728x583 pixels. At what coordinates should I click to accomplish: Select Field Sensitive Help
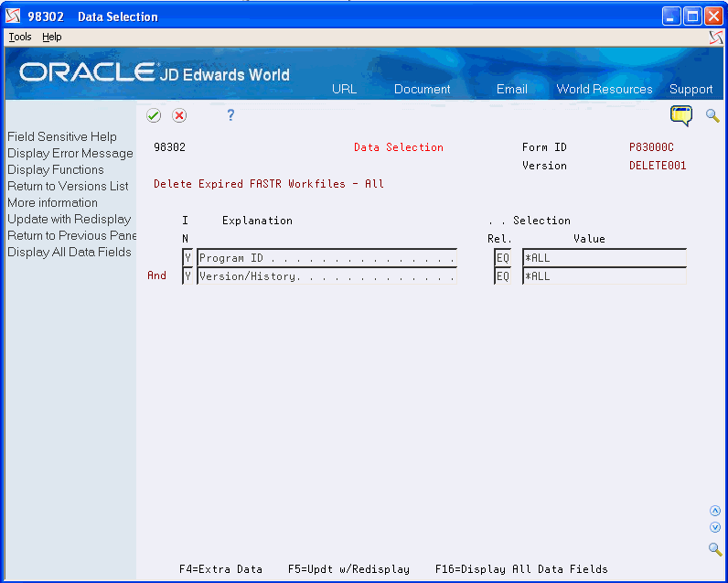[x=62, y=136]
